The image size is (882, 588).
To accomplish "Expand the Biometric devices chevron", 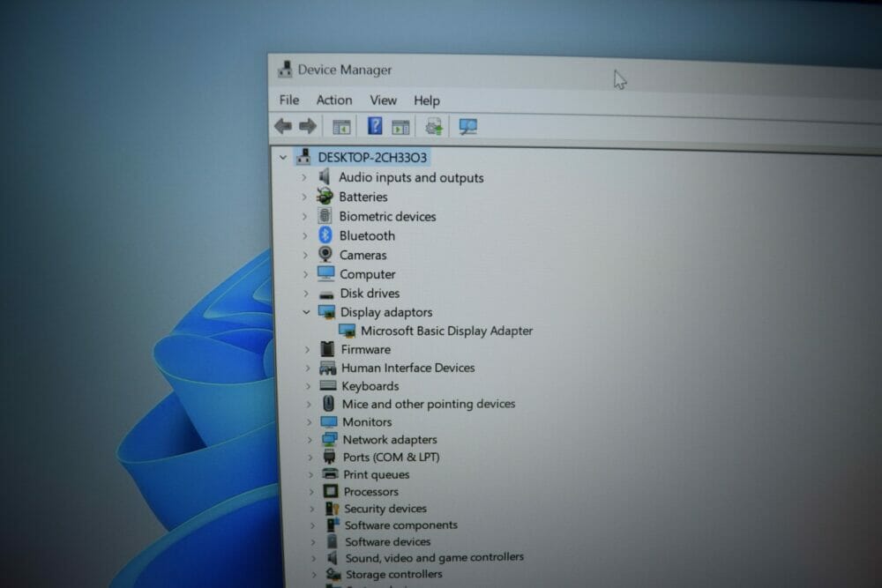I will (x=305, y=217).
